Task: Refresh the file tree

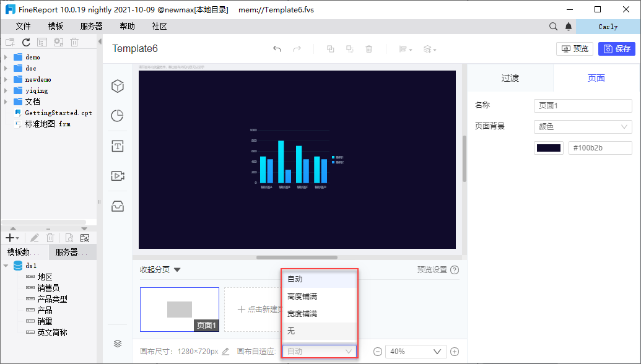Action: point(26,42)
